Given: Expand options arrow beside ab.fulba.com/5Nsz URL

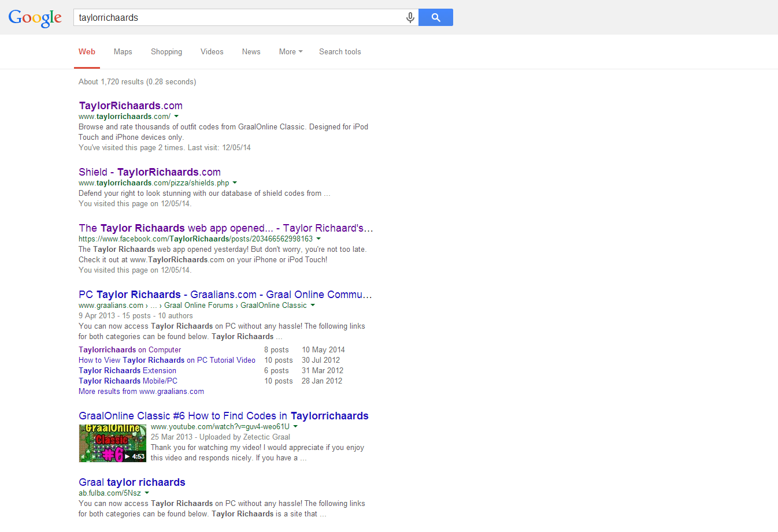Looking at the screenshot, I should [147, 493].
